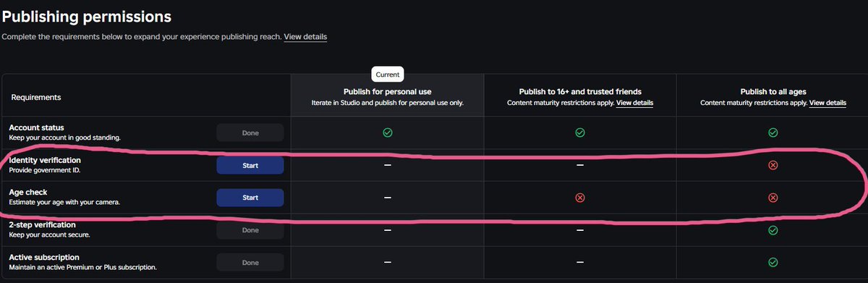Open View details link below page title

(x=305, y=36)
